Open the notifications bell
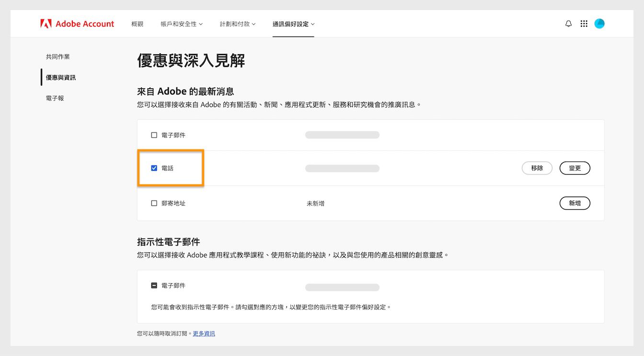The width and height of the screenshot is (644, 356). tap(568, 23)
